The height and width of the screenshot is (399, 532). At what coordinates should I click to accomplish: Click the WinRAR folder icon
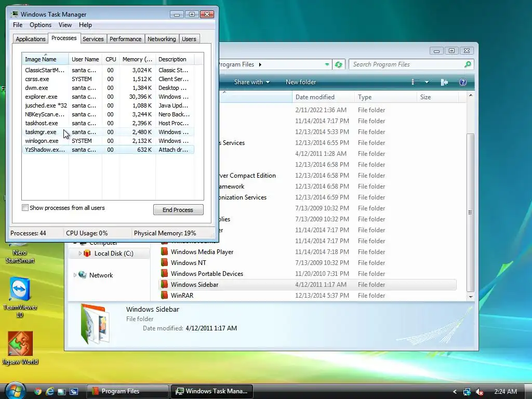pyautogui.click(x=165, y=295)
